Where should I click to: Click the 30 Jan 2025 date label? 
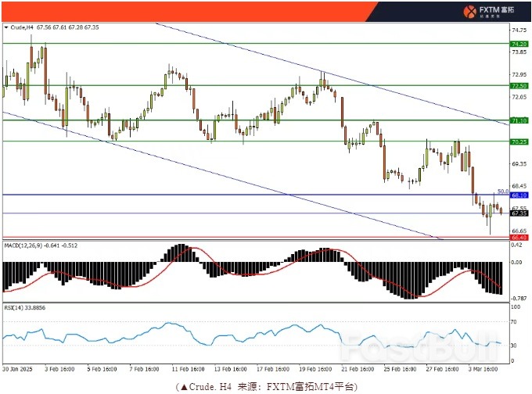click(x=16, y=368)
